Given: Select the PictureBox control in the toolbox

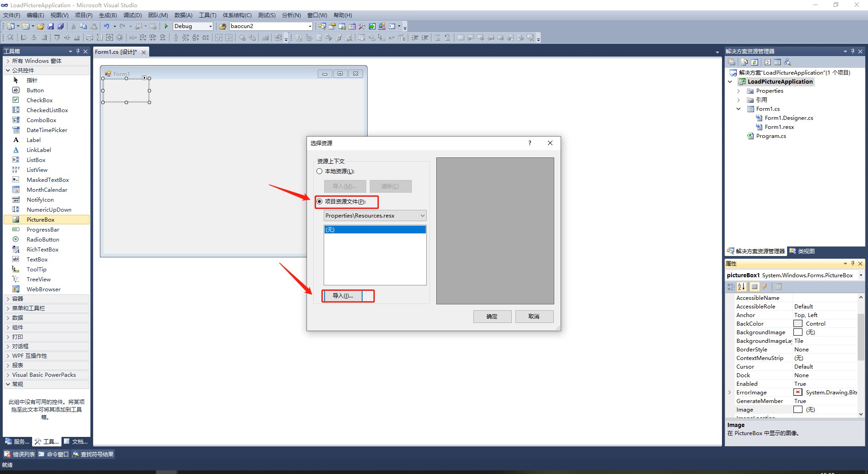Looking at the screenshot, I should (41, 219).
